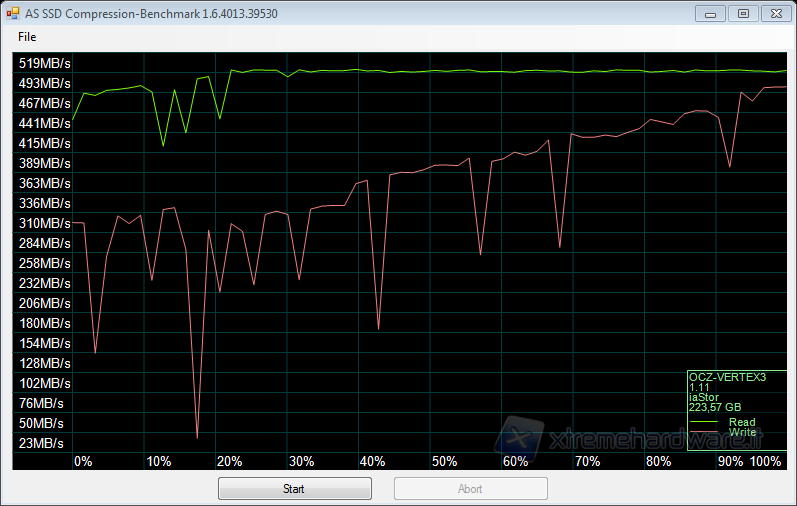Click the Write legend entry
Viewport: 797px width, 506px height.
741,432
